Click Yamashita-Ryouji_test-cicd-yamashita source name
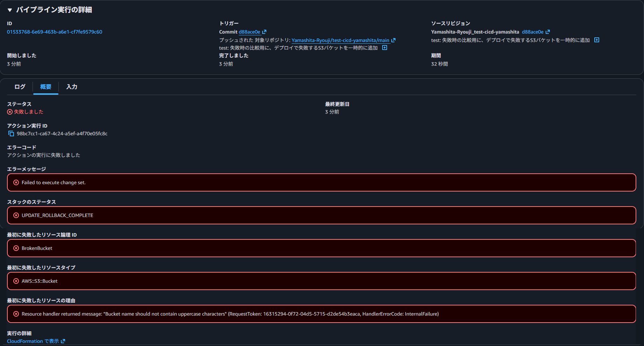 pos(475,32)
